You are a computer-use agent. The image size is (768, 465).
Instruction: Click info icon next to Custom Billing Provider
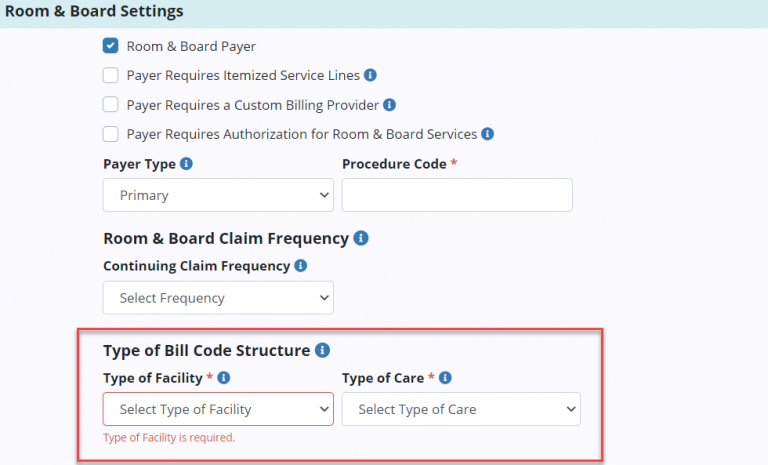(x=390, y=104)
